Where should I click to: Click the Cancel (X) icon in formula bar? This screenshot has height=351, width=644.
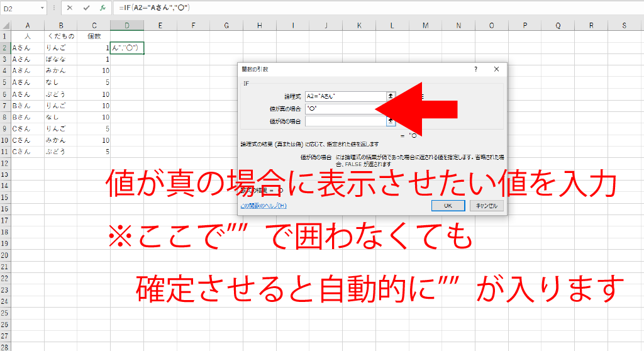pos(69,8)
